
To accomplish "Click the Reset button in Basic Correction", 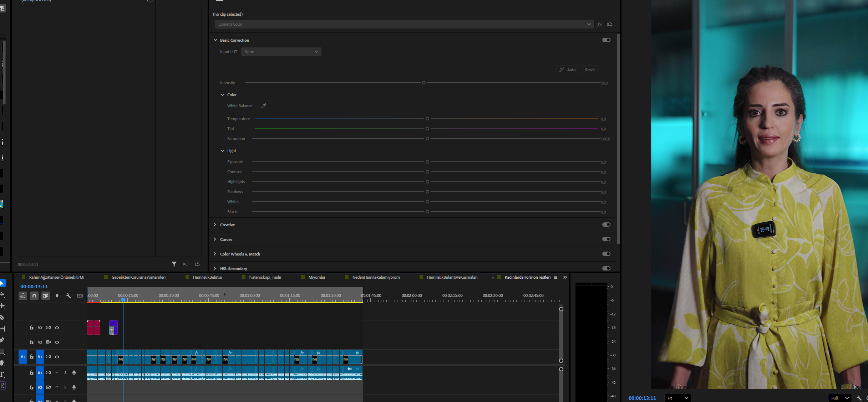I will (590, 70).
